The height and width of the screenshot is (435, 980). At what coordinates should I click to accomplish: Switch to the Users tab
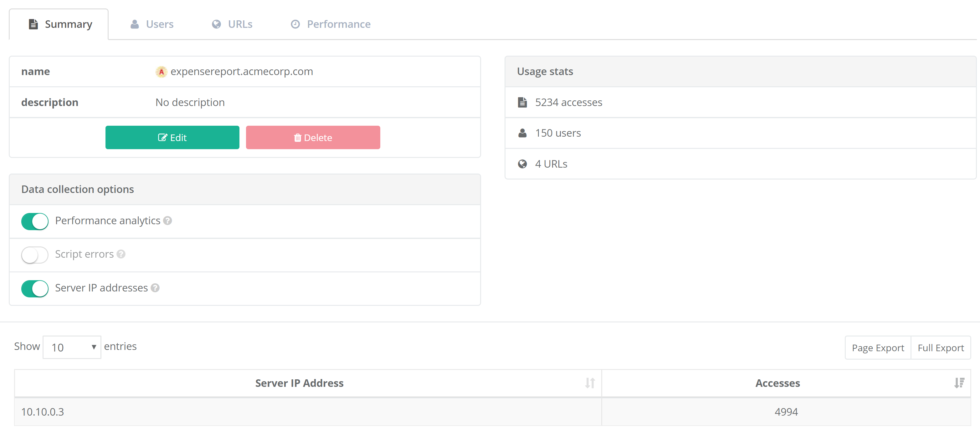pos(152,24)
